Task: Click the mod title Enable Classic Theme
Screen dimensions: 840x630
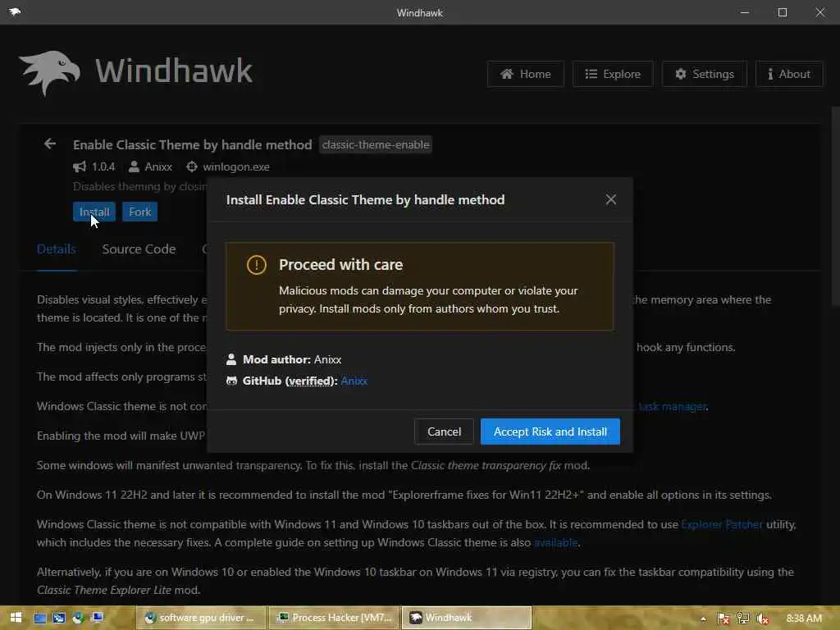Action: (x=192, y=144)
